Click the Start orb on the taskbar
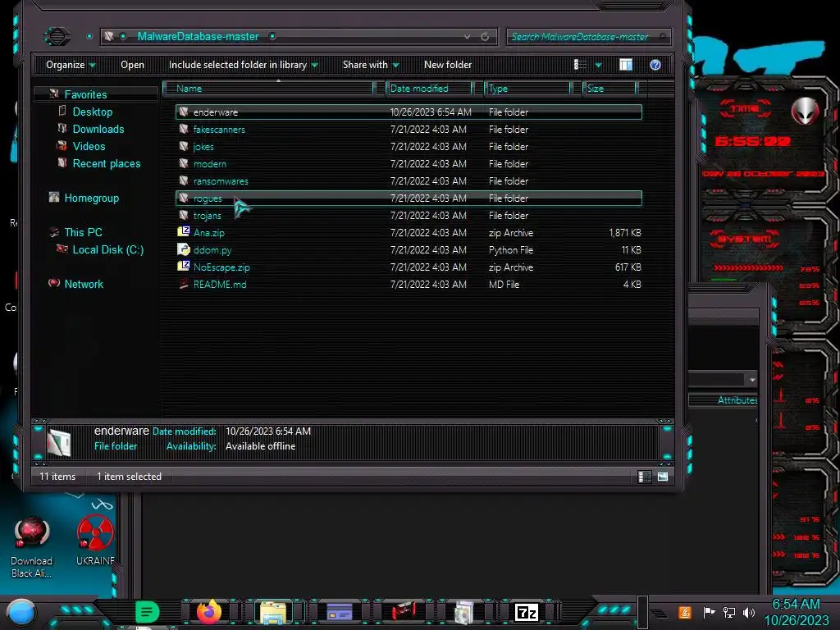The height and width of the screenshot is (630, 840). click(x=21, y=612)
